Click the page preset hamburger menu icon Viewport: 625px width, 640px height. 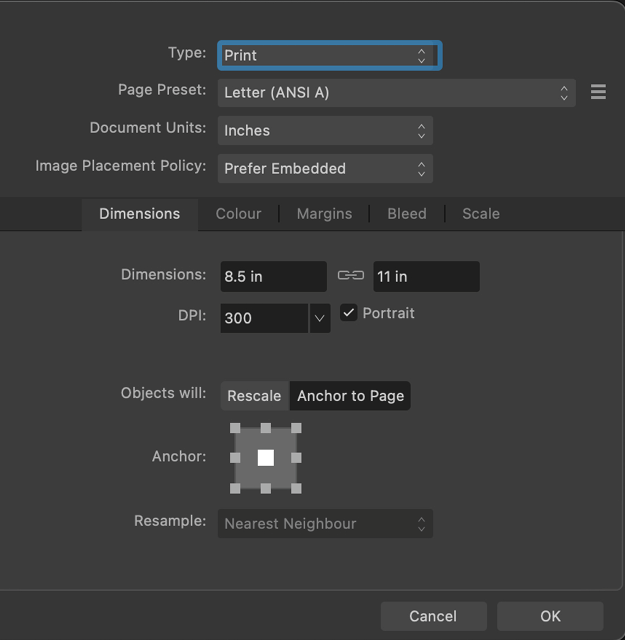598,92
